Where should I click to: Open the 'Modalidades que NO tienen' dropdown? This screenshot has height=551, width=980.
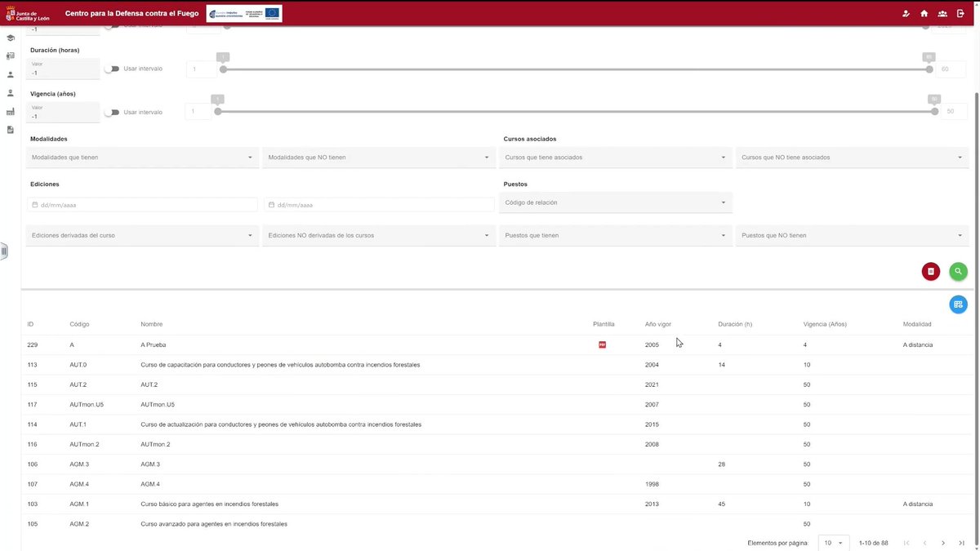pyautogui.click(x=379, y=158)
